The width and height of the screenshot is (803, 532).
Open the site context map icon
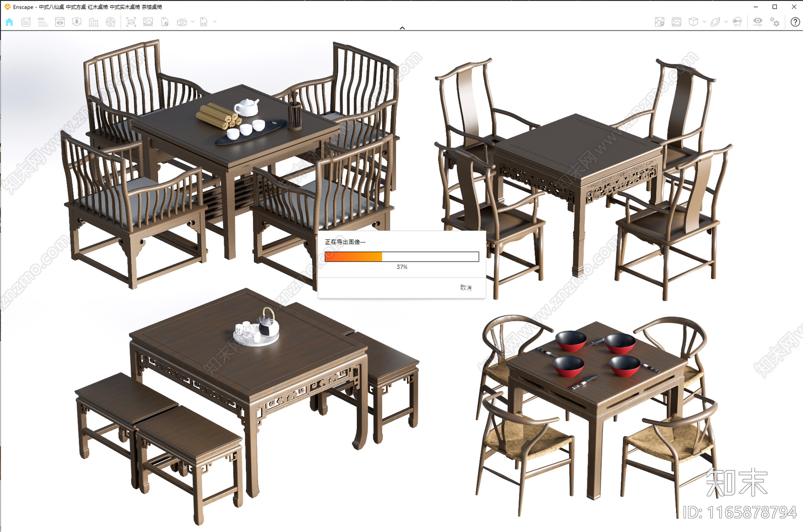(77, 22)
